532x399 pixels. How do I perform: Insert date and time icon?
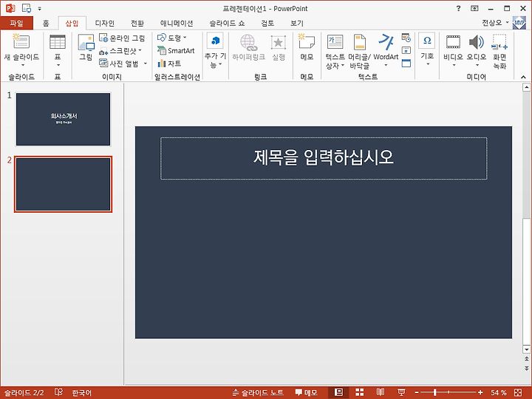point(406,38)
